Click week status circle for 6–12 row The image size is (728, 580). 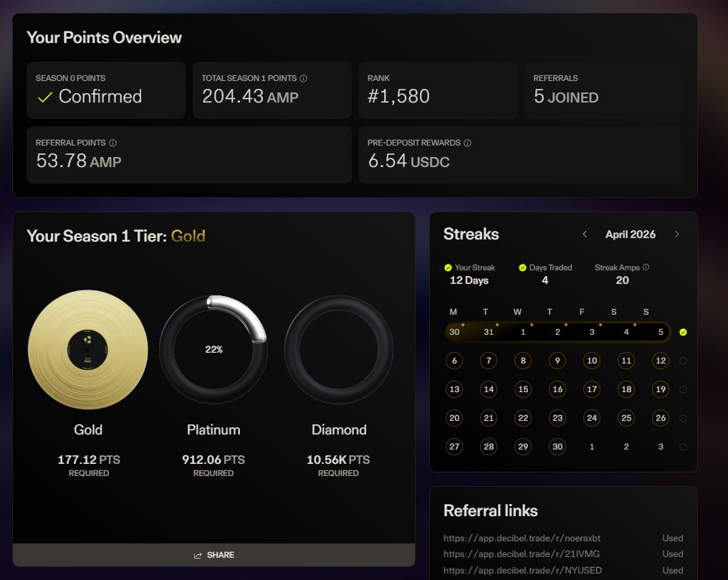click(683, 361)
